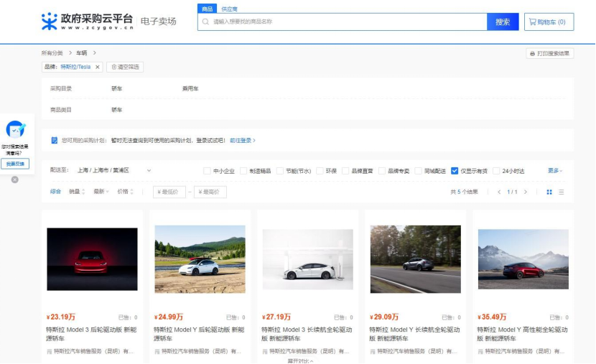Sort by 综合 ranking
Image resolution: width=596 pixels, height=364 pixels.
55,192
